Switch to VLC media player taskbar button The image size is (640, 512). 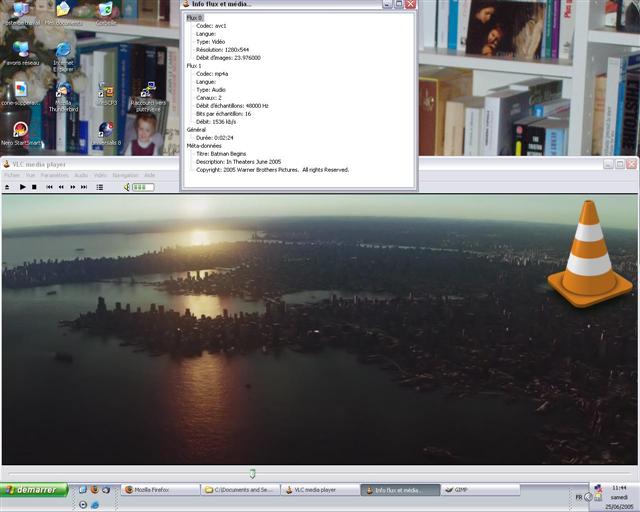[320, 490]
